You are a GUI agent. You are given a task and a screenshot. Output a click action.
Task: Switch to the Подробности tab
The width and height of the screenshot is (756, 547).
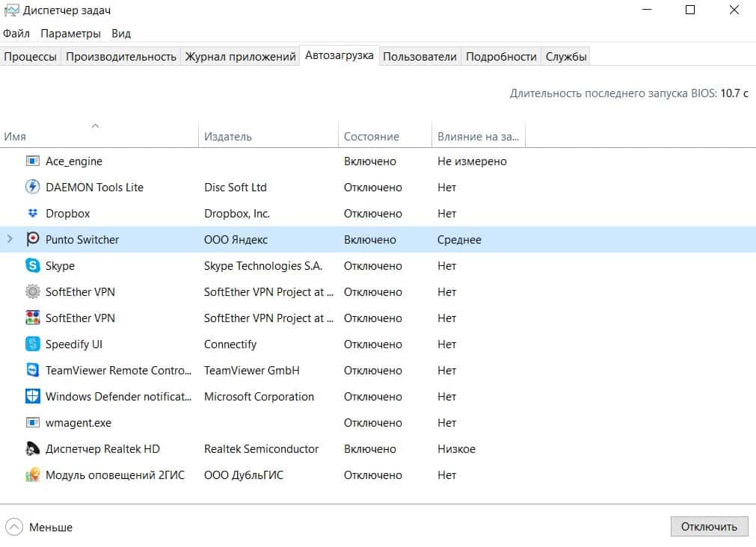coord(501,56)
